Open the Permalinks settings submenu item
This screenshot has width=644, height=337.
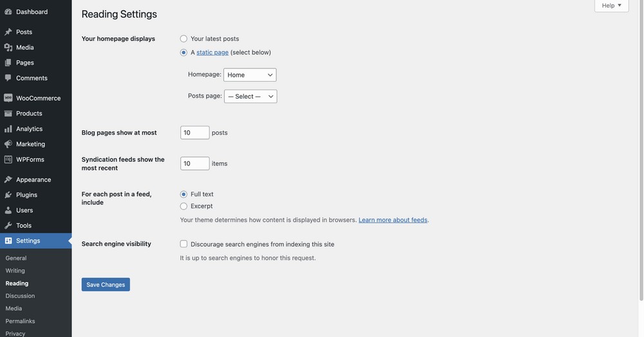[20, 321]
